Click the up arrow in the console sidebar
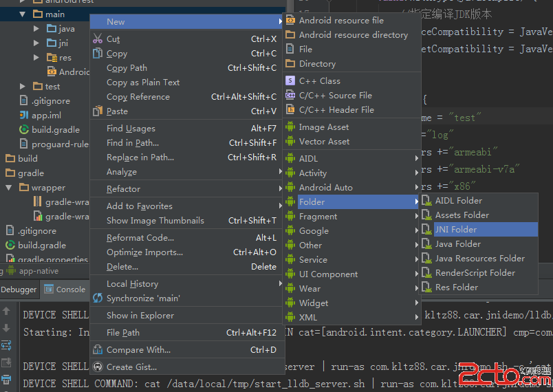Viewport: 553px width, 392px height. (6, 311)
